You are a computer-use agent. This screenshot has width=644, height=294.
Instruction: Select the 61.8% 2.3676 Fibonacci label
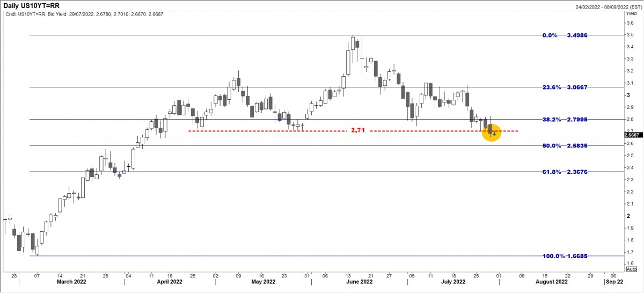pos(564,172)
